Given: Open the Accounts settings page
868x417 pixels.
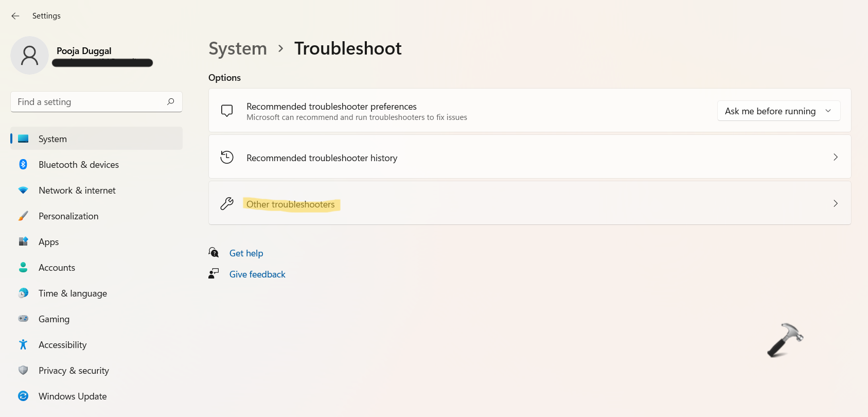Looking at the screenshot, I should click(x=57, y=268).
